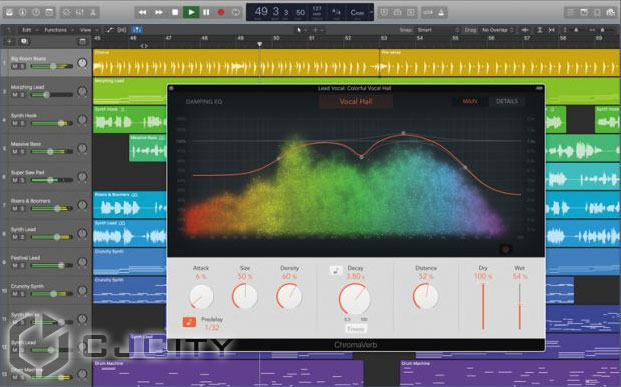The width and height of the screenshot is (621, 387).
Task: Open the Editors scissors button
Action: click(93, 12)
